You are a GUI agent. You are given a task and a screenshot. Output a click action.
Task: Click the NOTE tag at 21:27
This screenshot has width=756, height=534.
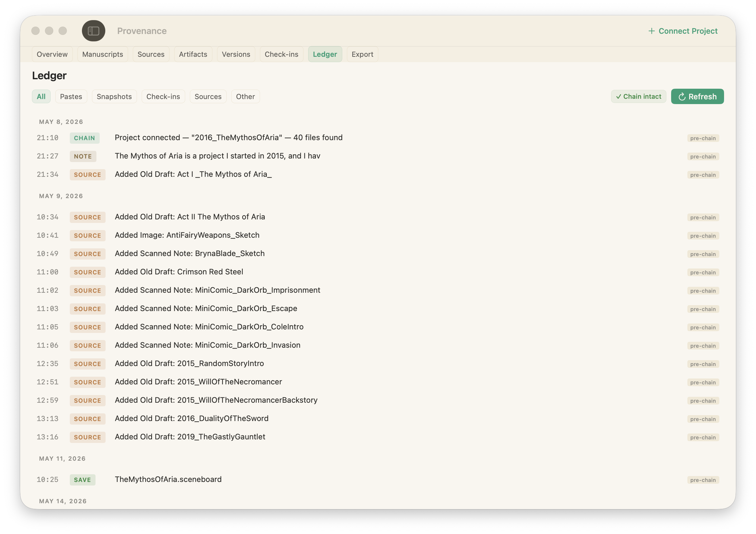(83, 156)
